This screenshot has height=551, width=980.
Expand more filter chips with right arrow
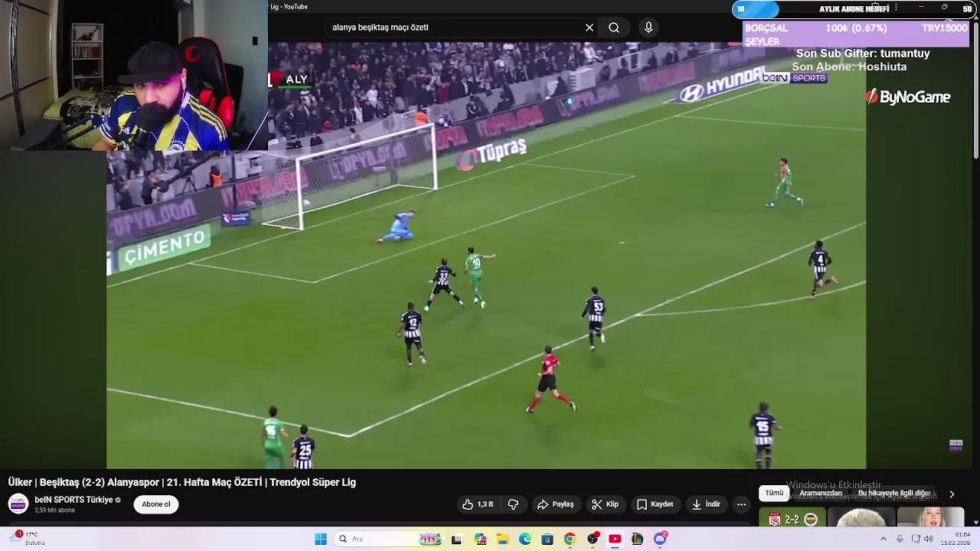point(952,494)
